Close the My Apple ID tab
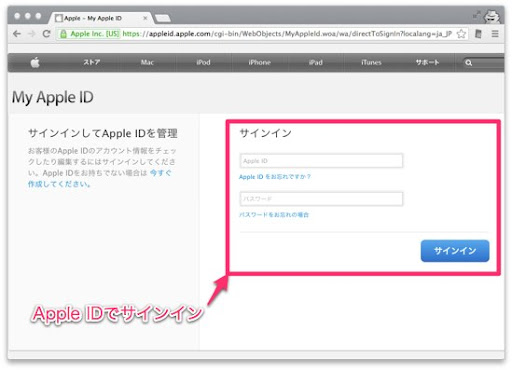 click(x=145, y=18)
